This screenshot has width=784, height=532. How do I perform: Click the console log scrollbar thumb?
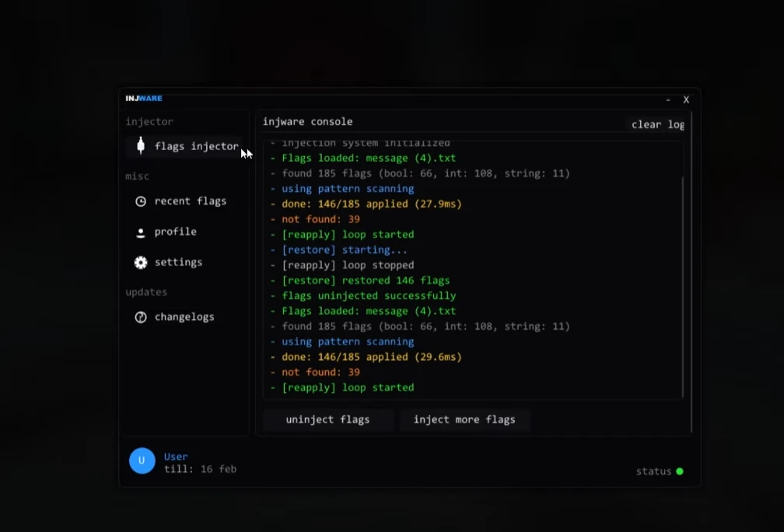683,286
